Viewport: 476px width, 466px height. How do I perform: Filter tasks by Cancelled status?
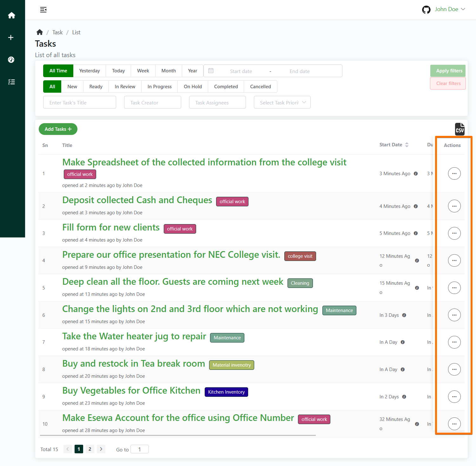coord(261,87)
